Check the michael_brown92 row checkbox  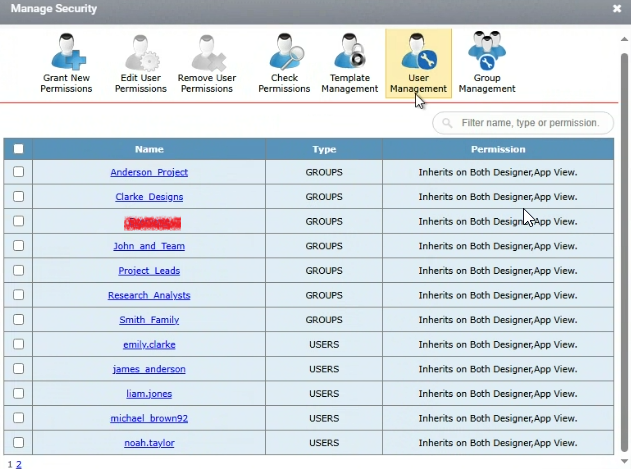click(18, 418)
